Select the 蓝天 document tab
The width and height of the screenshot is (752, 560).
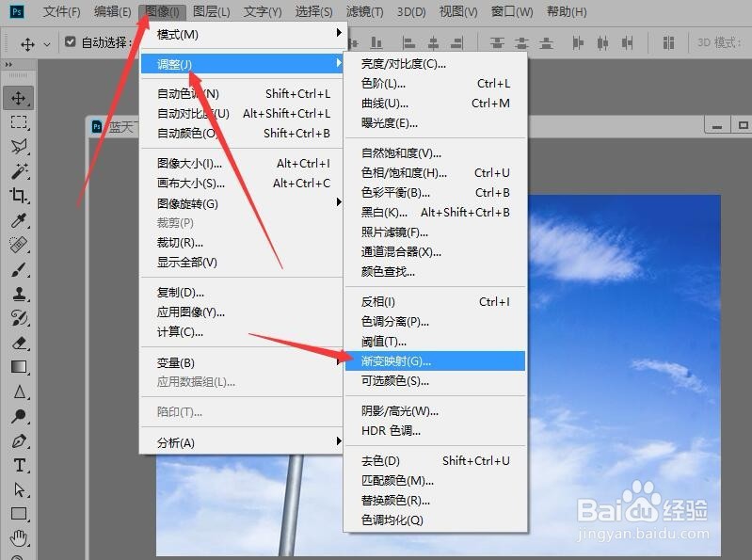[x=114, y=126]
